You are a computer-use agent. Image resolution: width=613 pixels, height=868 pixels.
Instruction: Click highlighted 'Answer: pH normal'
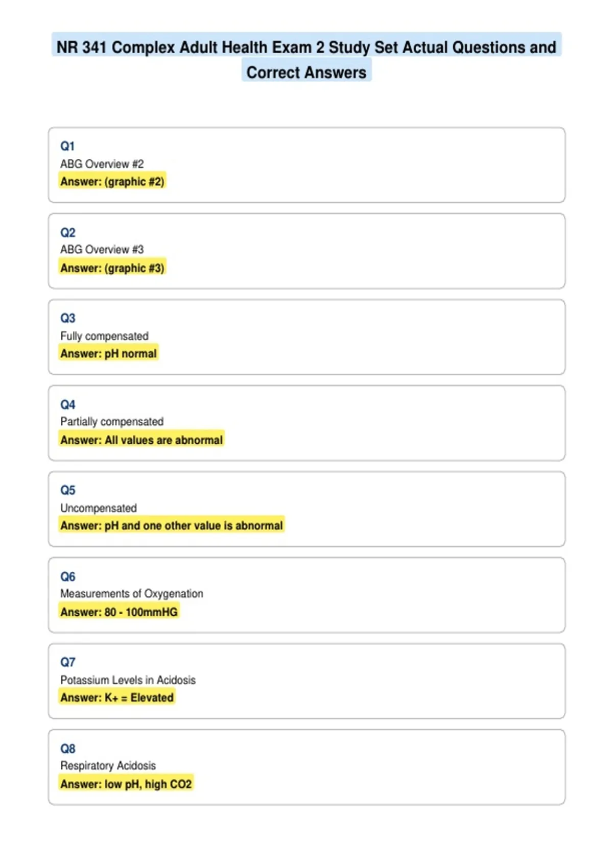tap(108, 353)
